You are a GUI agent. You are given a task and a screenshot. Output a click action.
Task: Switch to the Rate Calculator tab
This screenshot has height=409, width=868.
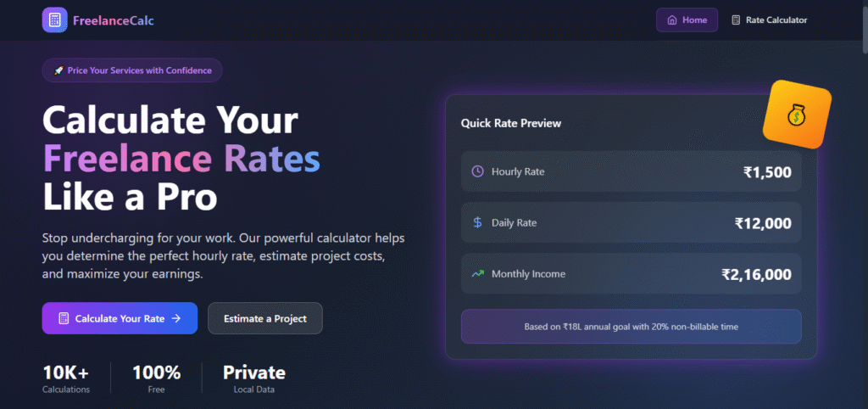pos(769,20)
